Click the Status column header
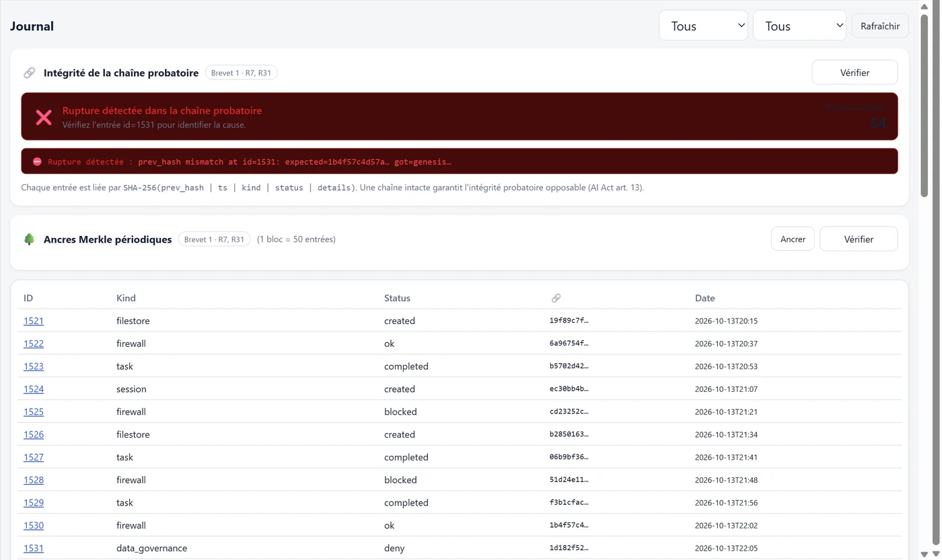The height and width of the screenshot is (560, 942). click(x=397, y=298)
